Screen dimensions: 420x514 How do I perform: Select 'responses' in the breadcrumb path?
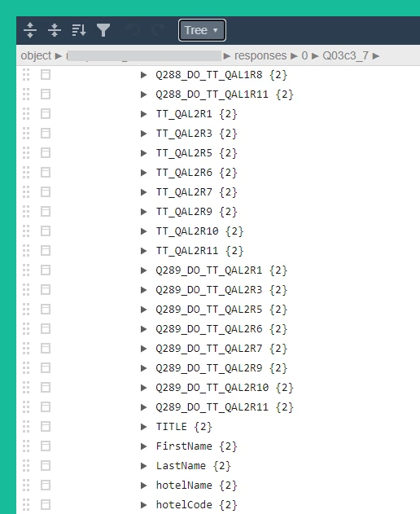260,55
